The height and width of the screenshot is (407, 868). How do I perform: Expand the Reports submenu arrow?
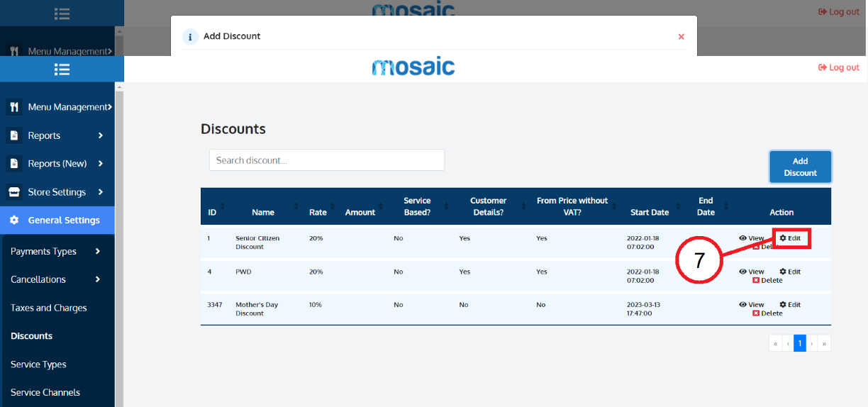[x=101, y=135]
